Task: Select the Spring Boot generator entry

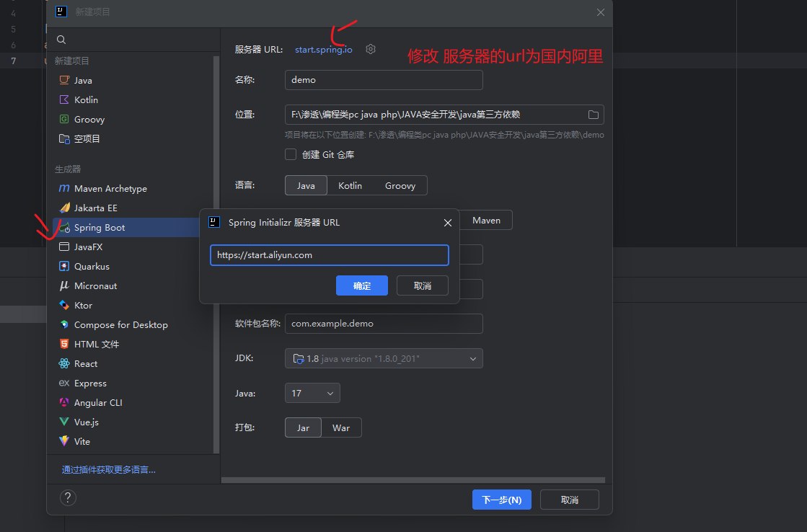Action: [x=126, y=227]
